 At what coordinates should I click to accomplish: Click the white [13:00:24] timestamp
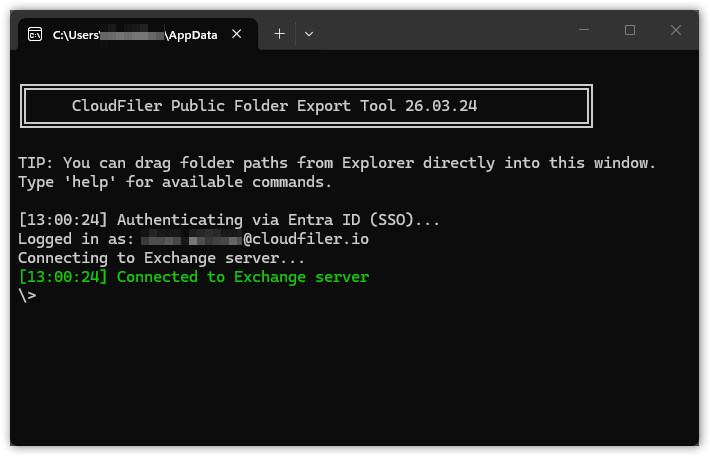(x=62, y=220)
